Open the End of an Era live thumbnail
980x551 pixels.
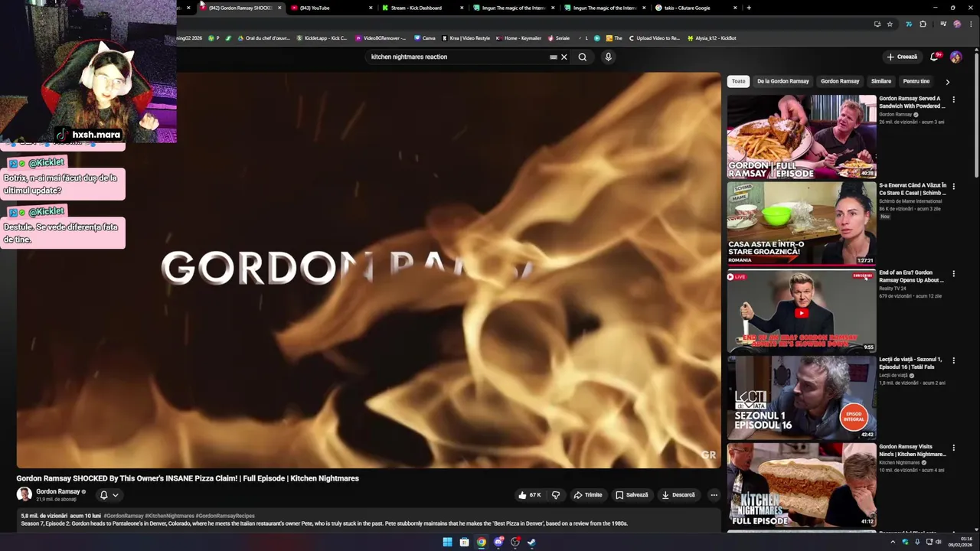(x=802, y=311)
